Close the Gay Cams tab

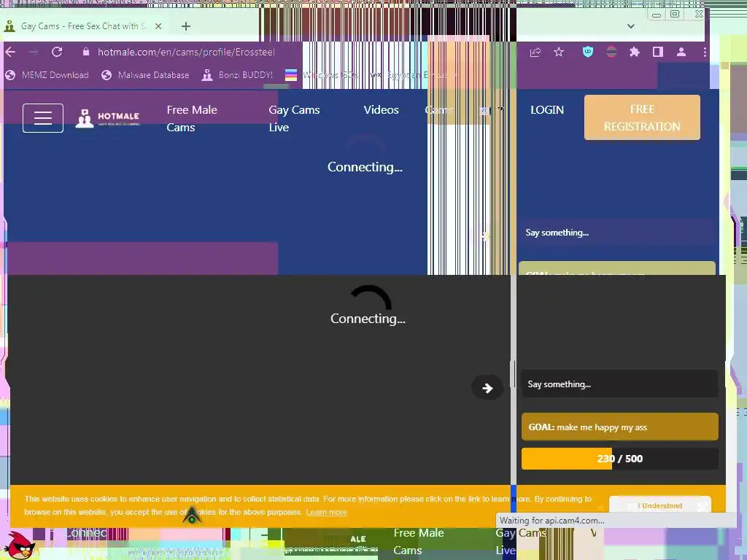158,26
